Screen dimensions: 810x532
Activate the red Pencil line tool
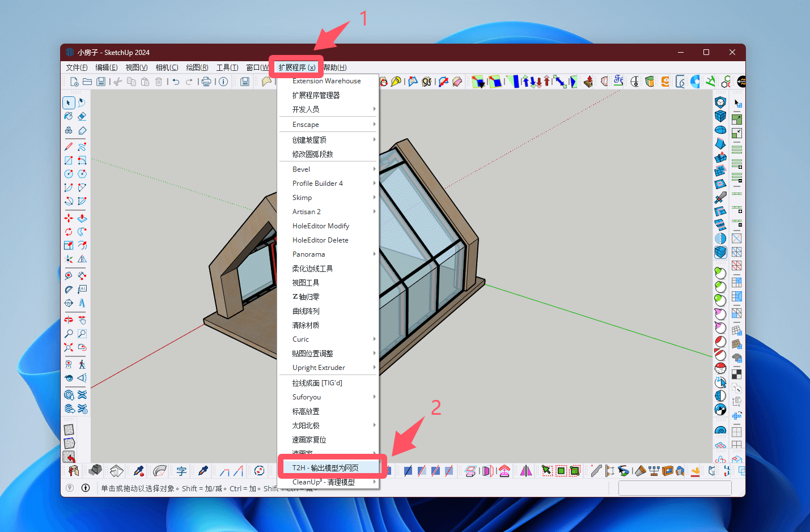pos(69,146)
